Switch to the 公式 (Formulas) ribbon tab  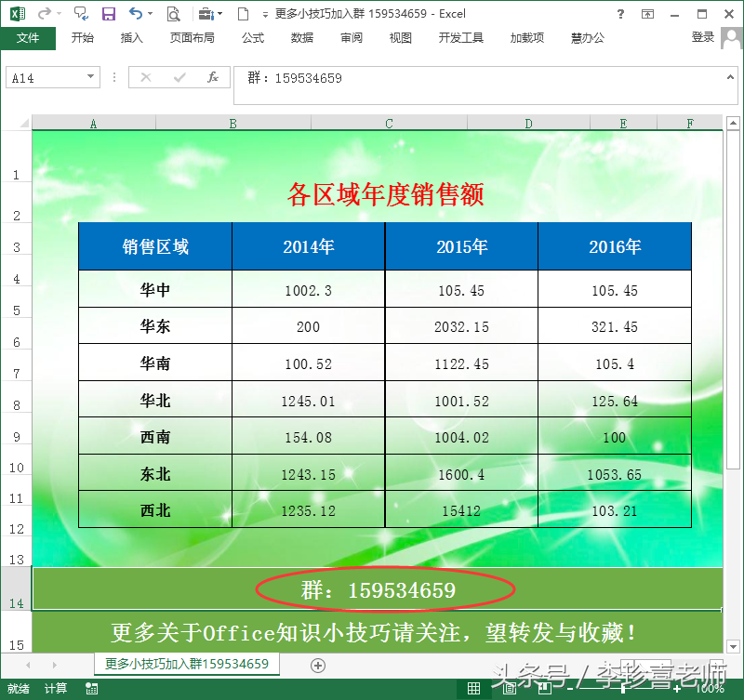pos(253,37)
